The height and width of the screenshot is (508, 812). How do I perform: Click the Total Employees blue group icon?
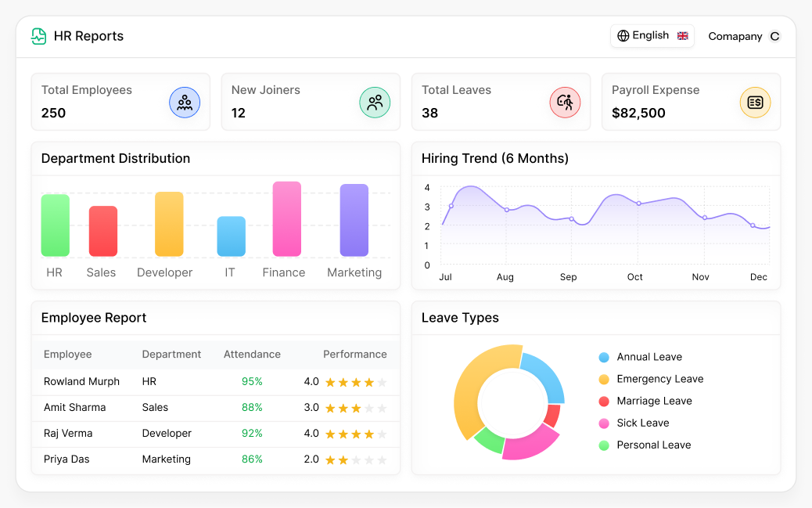pyautogui.click(x=185, y=103)
